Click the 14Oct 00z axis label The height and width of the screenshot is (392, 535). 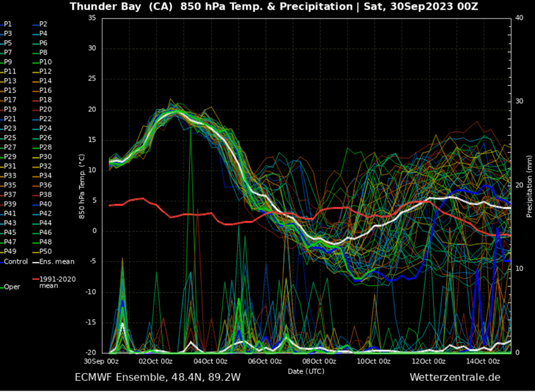[x=483, y=361]
